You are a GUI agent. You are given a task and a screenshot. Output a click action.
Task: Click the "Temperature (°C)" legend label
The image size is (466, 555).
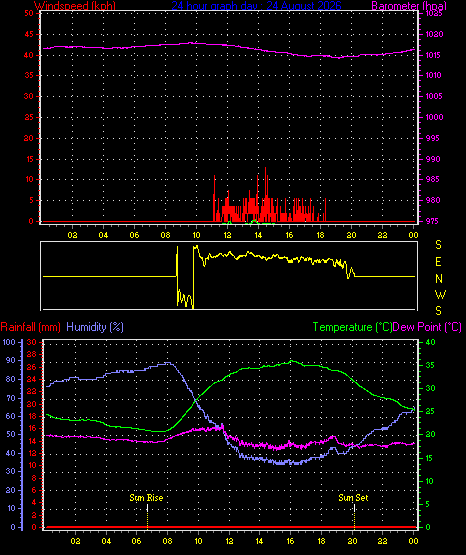[352, 327]
